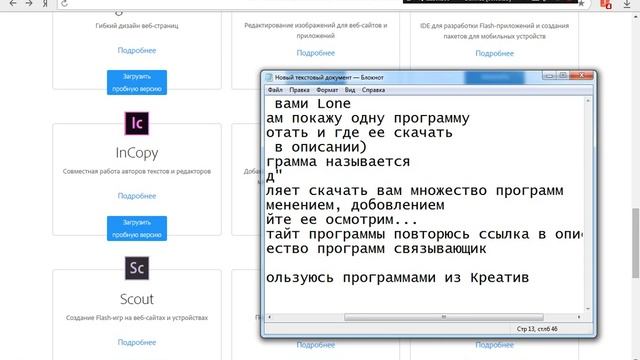The width and height of the screenshot is (640, 360).
Task: Click Загрузить пробную версию above the InCopy card
Action: point(137,82)
